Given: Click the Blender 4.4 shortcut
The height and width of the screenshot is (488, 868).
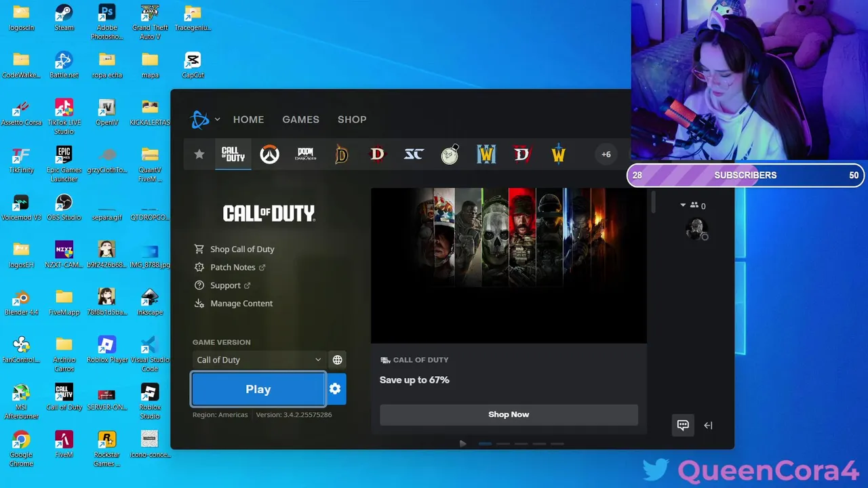Looking at the screenshot, I should pyautogui.click(x=21, y=302).
